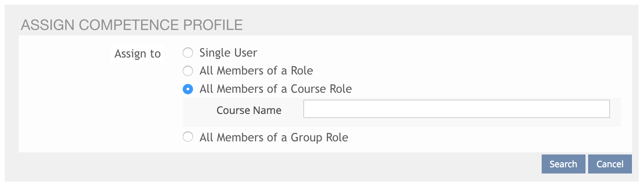
Task: Click the word "PROFILE" in the heading
Action: (213, 25)
